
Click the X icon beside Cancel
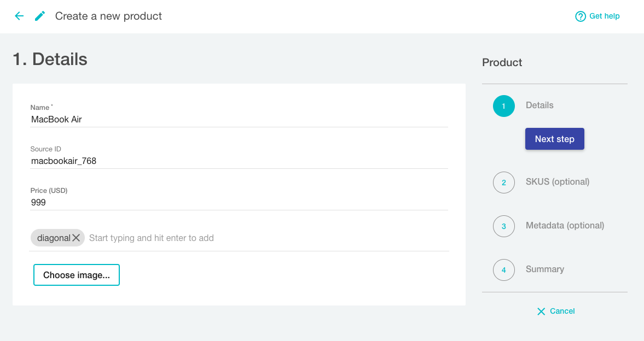(541, 311)
